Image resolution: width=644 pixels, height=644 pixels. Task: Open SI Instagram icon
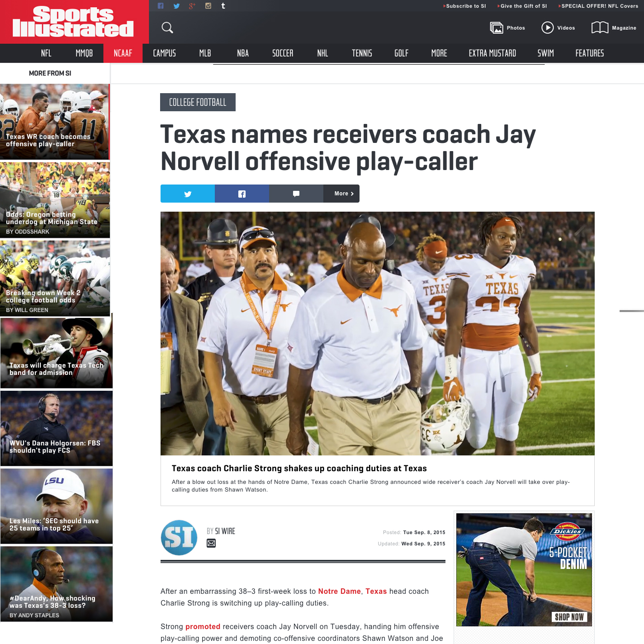(208, 6)
